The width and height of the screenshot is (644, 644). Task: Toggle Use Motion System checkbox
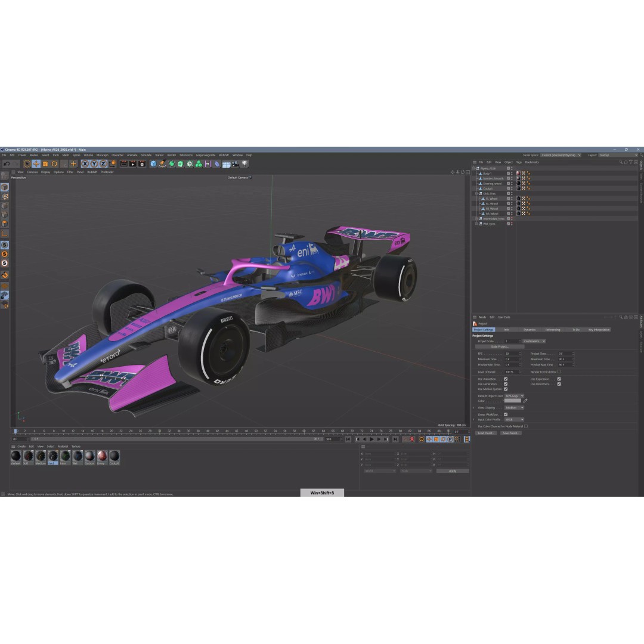coord(506,389)
